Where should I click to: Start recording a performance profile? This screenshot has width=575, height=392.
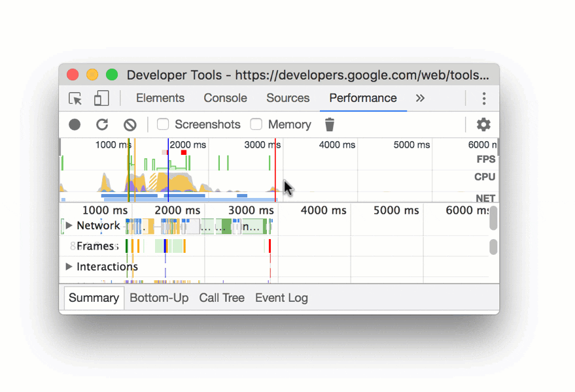click(75, 124)
